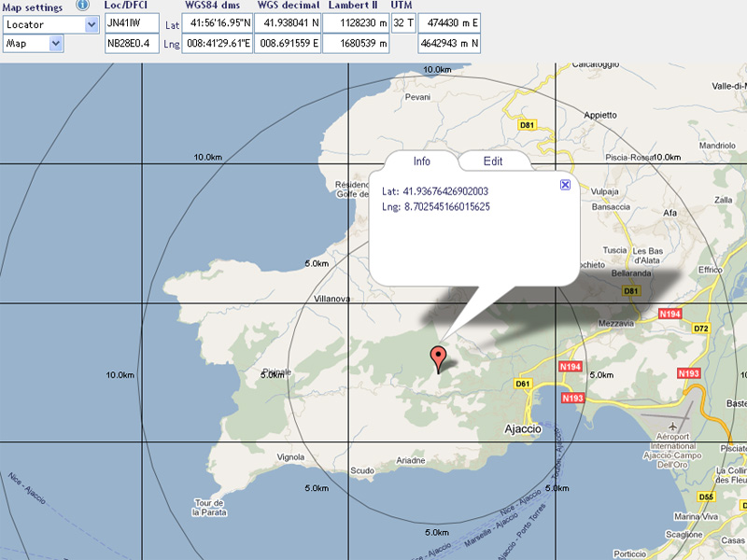Viewport: 747px width, 560px height.
Task: Click the Map settings label
Action: pos(33,7)
